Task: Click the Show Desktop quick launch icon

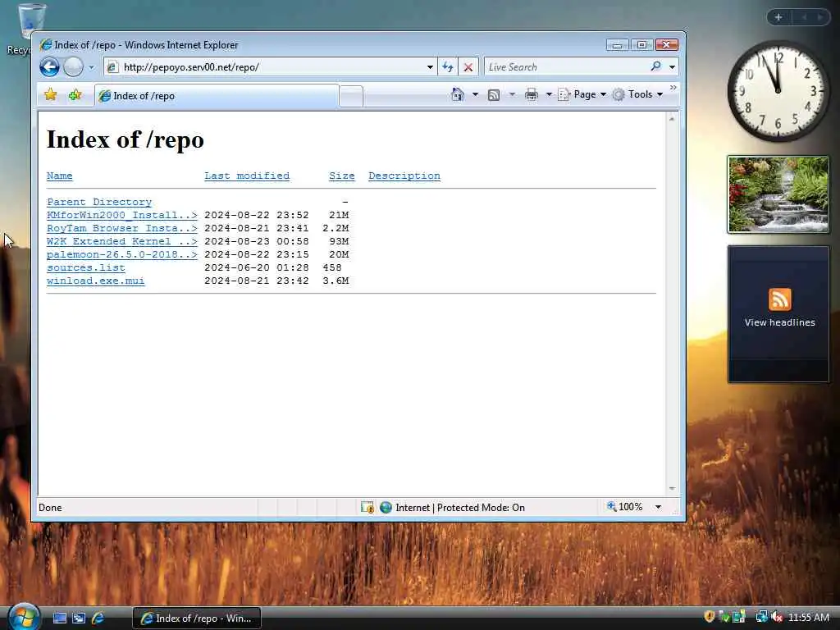Action: 60,619
